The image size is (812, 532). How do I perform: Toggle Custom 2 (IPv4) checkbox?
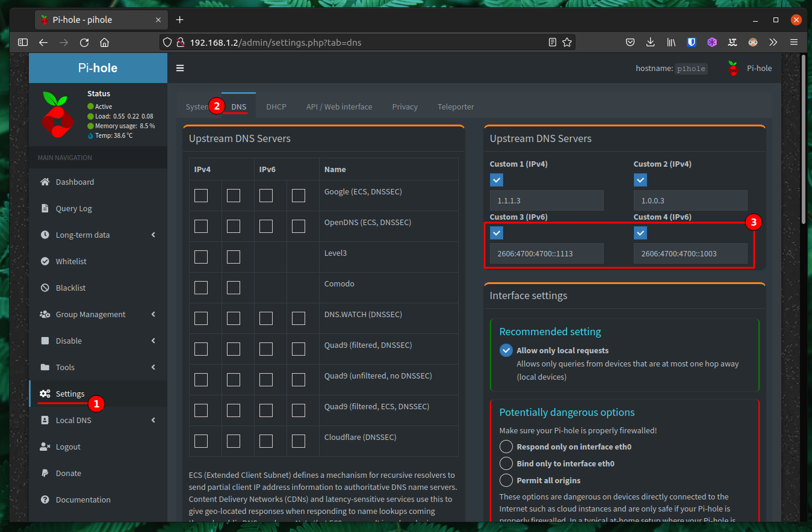click(x=640, y=180)
